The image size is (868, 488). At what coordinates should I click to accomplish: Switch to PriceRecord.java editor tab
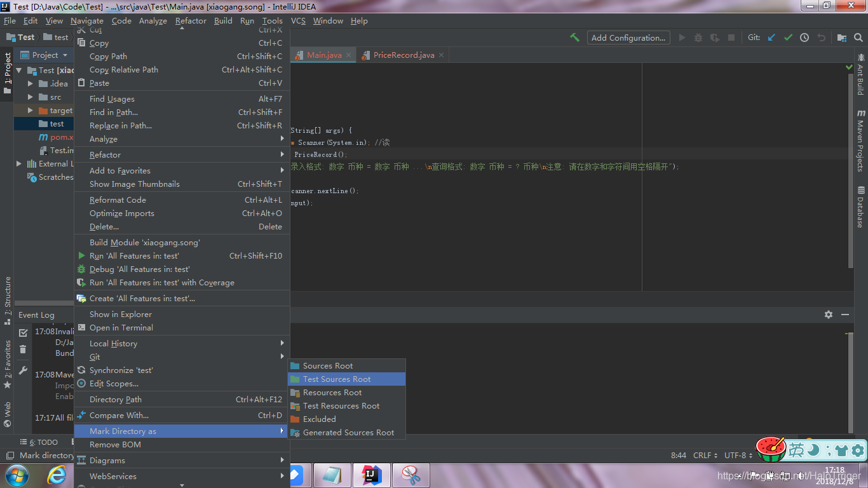click(x=403, y=55)
